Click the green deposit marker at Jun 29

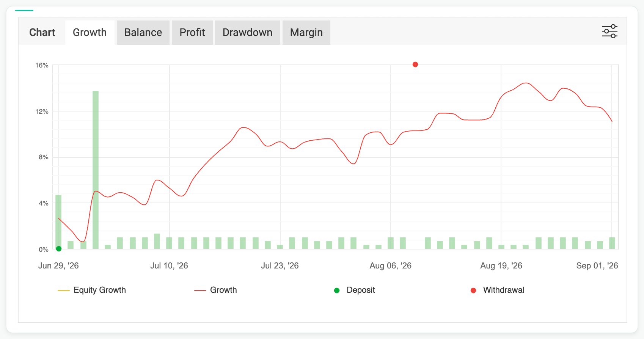click(x=59, y=249)
